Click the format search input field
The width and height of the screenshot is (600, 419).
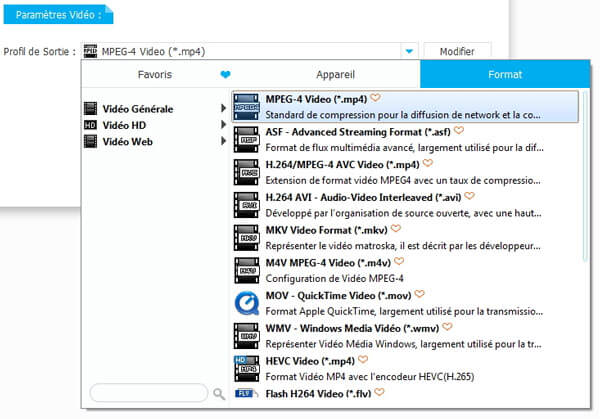coord(149,394)
